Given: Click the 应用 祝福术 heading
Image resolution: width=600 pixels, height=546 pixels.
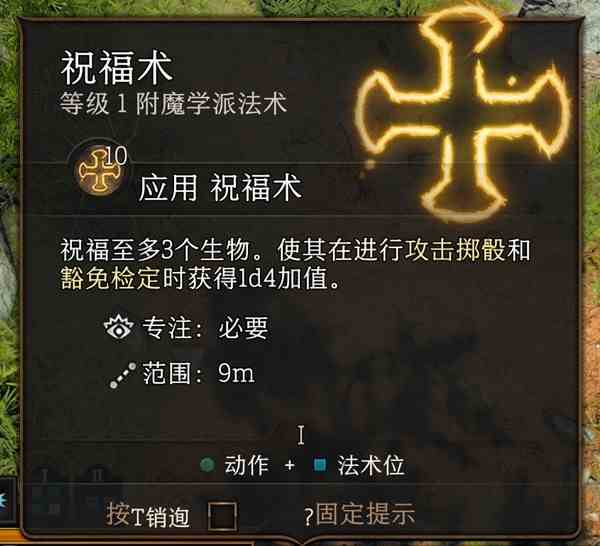Looking at the screenshot, I should (x=220, y=187).
